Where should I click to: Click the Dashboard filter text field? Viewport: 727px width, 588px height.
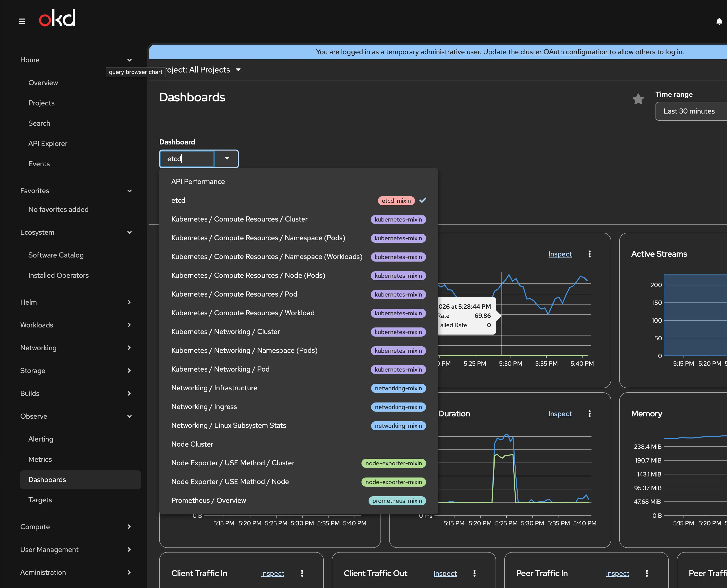click(x=187, y=158)
